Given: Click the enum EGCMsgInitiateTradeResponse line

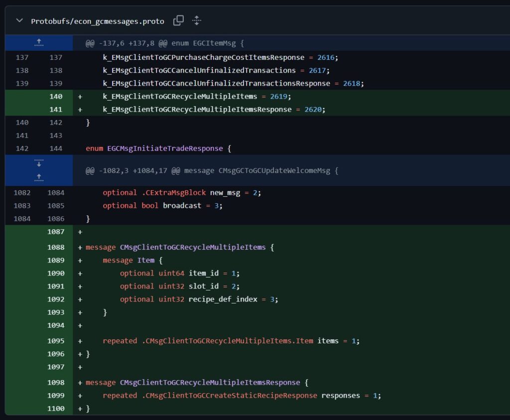Looking at the screenshot, I should 158,148.
